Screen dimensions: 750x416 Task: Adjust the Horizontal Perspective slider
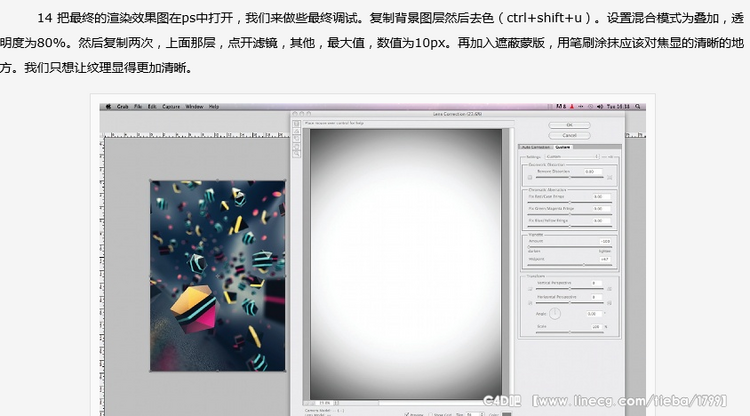click(570, 303)
